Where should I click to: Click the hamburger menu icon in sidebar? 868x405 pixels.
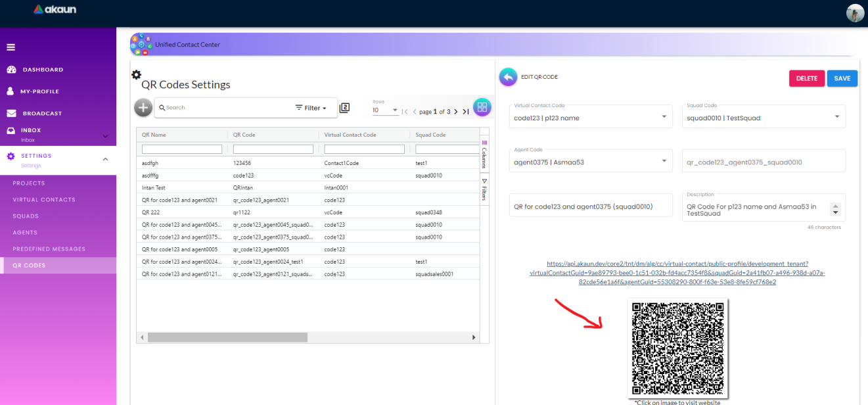(x=11, y=47)
